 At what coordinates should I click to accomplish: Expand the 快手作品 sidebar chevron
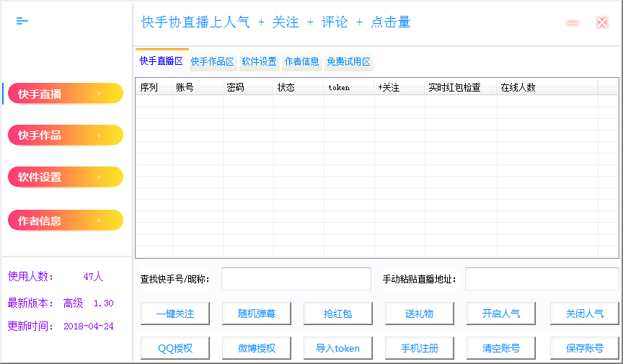point(99,136)
